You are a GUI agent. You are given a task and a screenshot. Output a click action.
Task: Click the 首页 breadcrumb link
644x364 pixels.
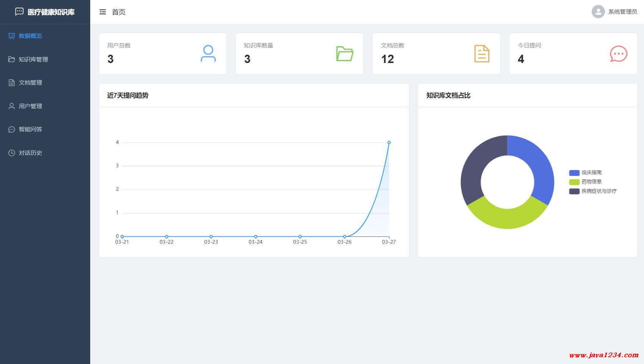(x=119, y=12)
